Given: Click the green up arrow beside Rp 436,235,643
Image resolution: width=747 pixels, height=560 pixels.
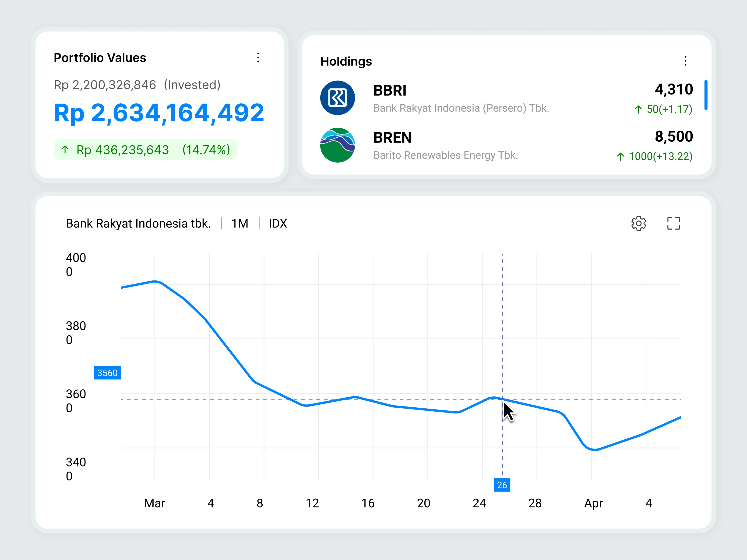Looking at the screenshot, I should coord(65,149).
